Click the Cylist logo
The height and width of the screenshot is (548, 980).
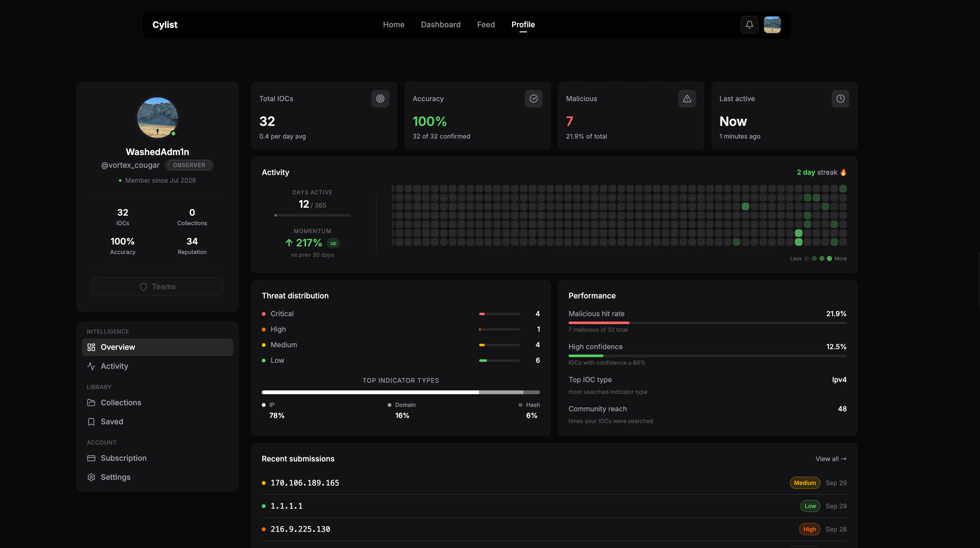tap(165, 25)
